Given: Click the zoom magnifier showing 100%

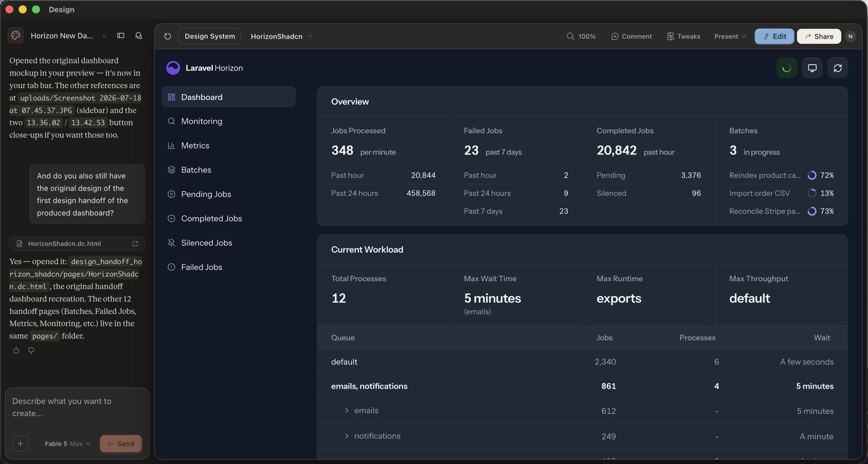Looking at the screenshot, I should [581, 36].
